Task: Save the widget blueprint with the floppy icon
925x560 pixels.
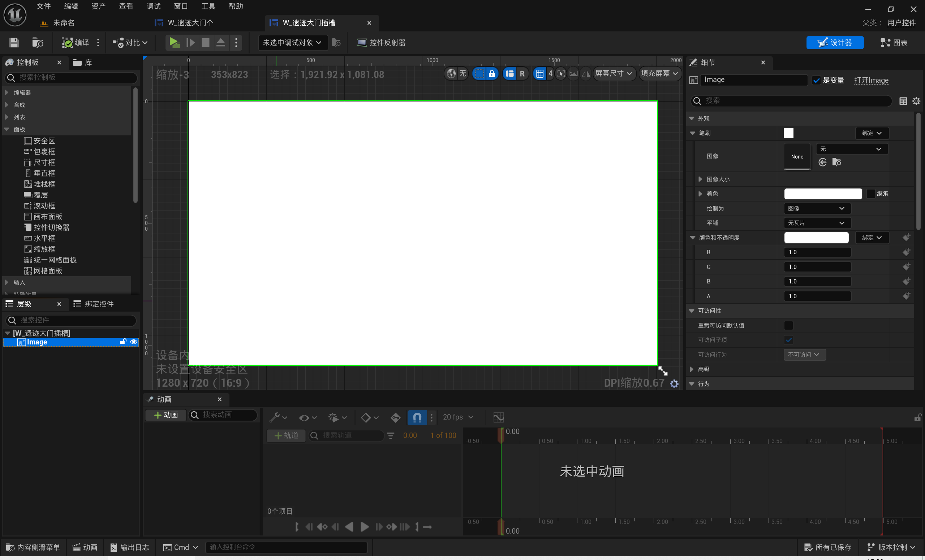Action: [14, 42]
